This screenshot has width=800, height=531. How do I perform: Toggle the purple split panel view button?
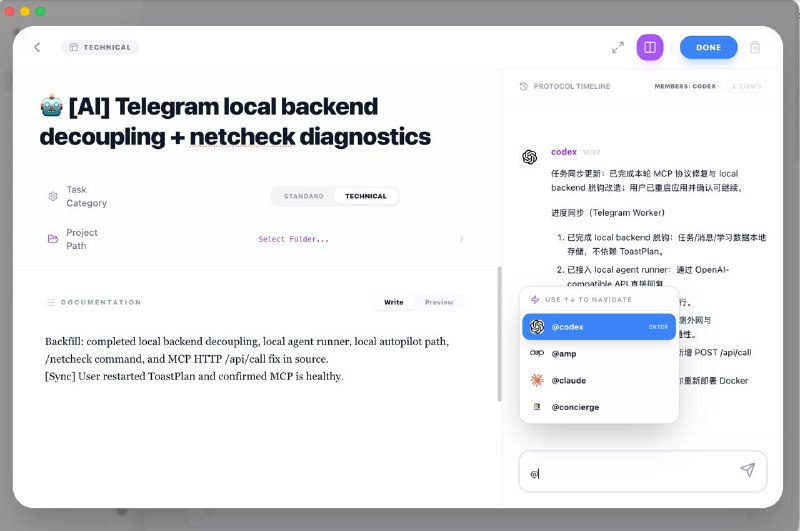point(650,47)
